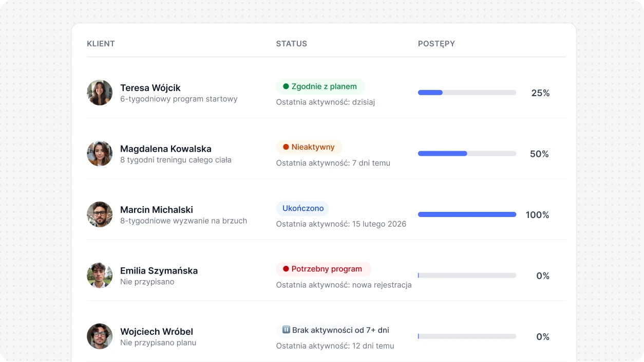The height and width of the screenshot is (362, 644).
Task: Click 'Nie przypisano' under Emilia Szymańska
Action: click(147, 282)
